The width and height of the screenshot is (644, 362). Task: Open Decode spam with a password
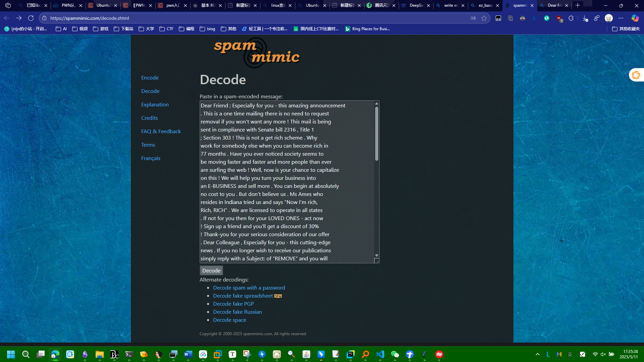click(x=249, y=288)
